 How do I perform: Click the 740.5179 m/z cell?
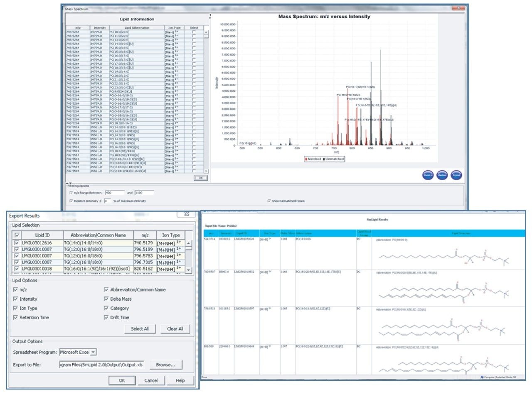(x=145, y=243)
